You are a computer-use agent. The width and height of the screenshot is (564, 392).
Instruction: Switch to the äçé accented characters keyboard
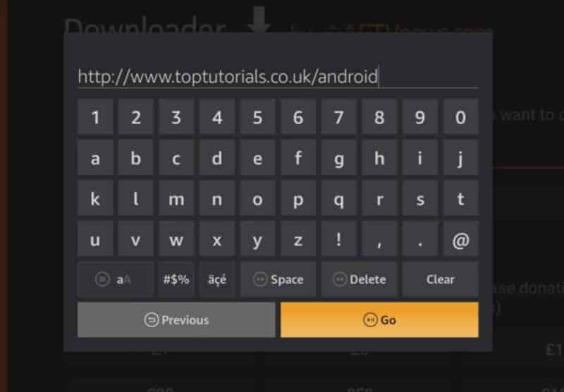pyautogui.click(x=217, y=279)
